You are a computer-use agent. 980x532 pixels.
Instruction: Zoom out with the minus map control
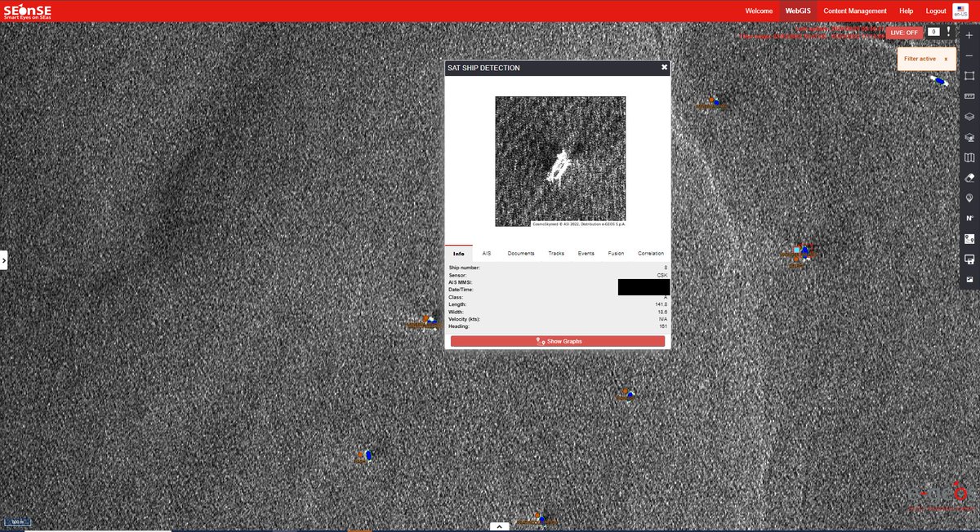(969, 55)
